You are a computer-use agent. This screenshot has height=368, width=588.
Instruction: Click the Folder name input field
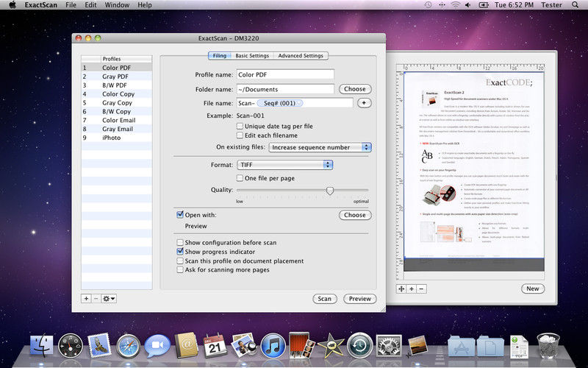tap(285, 89)
